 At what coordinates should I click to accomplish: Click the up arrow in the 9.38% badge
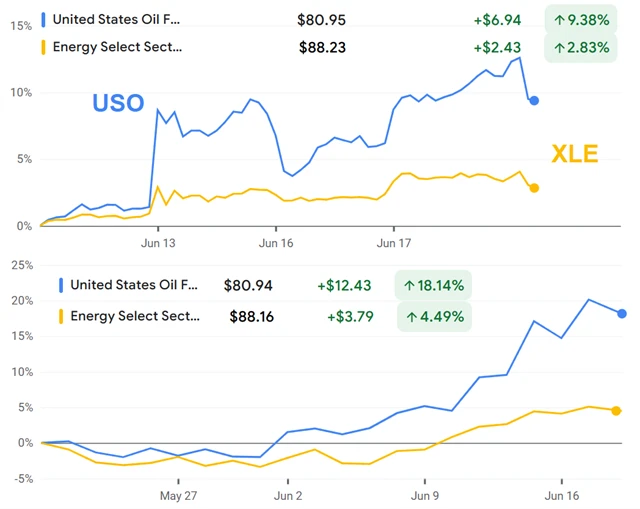558,19
